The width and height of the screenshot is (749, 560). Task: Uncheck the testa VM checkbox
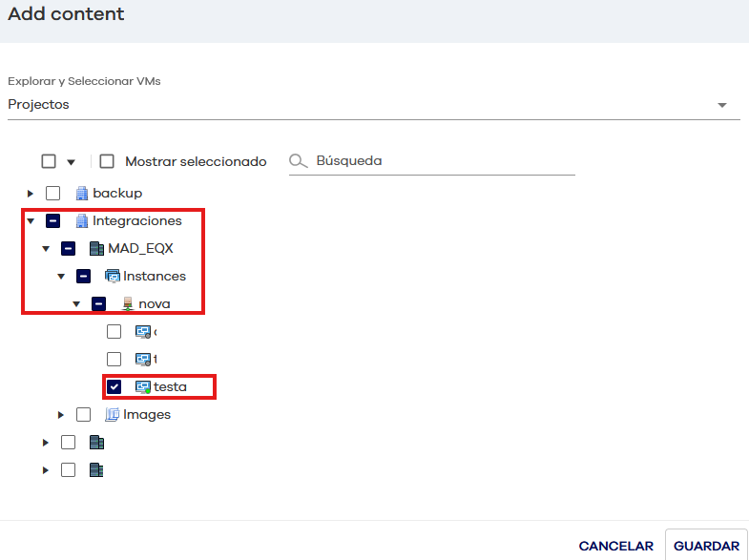tap(114, 387)
